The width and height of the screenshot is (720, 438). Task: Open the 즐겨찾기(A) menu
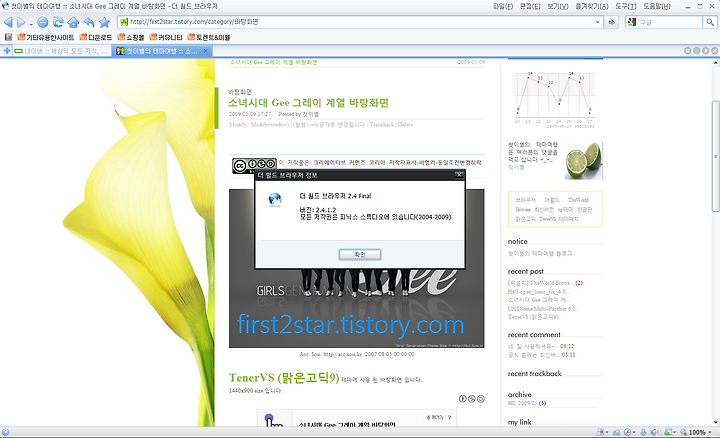tap(591, 6)
